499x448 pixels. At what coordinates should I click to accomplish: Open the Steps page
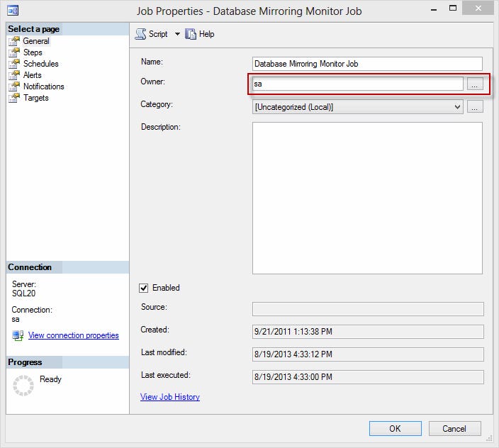33,52
